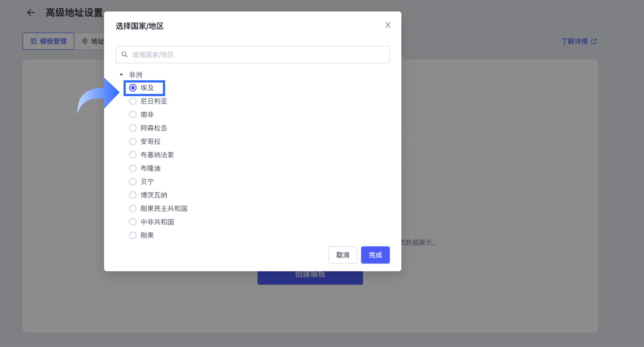Viewport: 644px width, 347px height.
Task: Select the 博茨瓦纳 radio button
Action: click(x=133, y=195)
